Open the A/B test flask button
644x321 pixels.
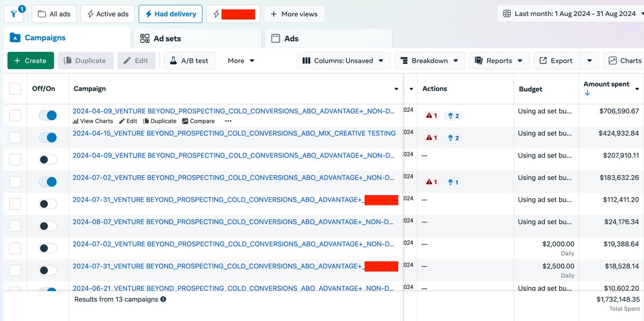189,61
